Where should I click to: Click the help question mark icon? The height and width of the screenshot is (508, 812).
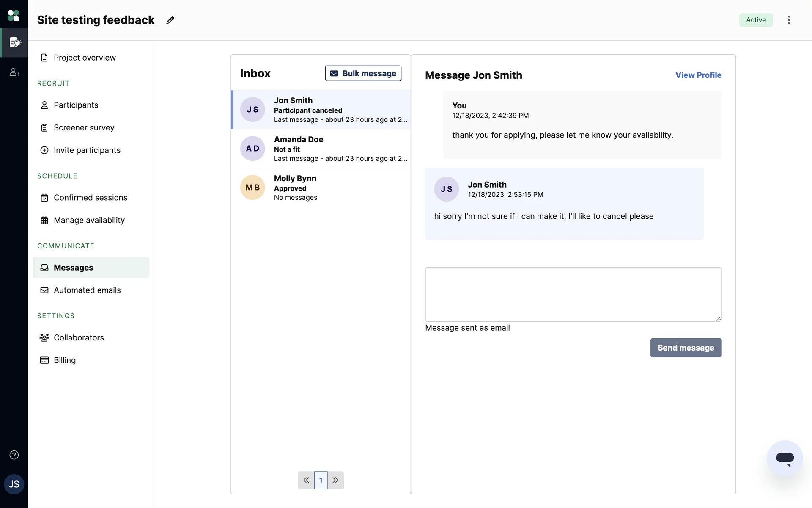click(x=14, y=455)
